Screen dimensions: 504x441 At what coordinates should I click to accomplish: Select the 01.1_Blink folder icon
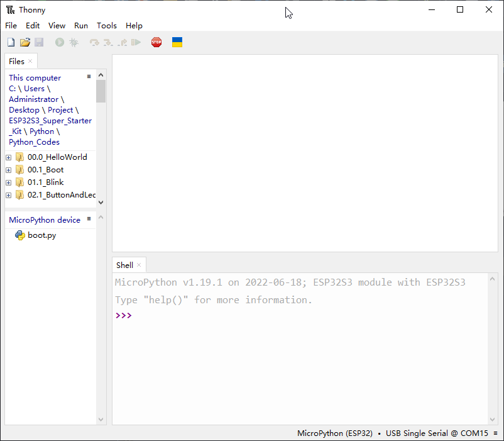tap(20, 182)
